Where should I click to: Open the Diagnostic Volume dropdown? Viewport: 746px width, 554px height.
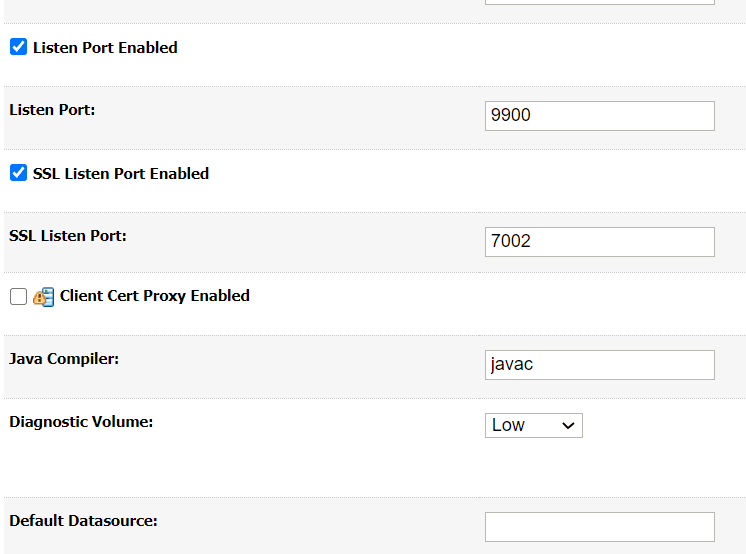pos(533,425)
